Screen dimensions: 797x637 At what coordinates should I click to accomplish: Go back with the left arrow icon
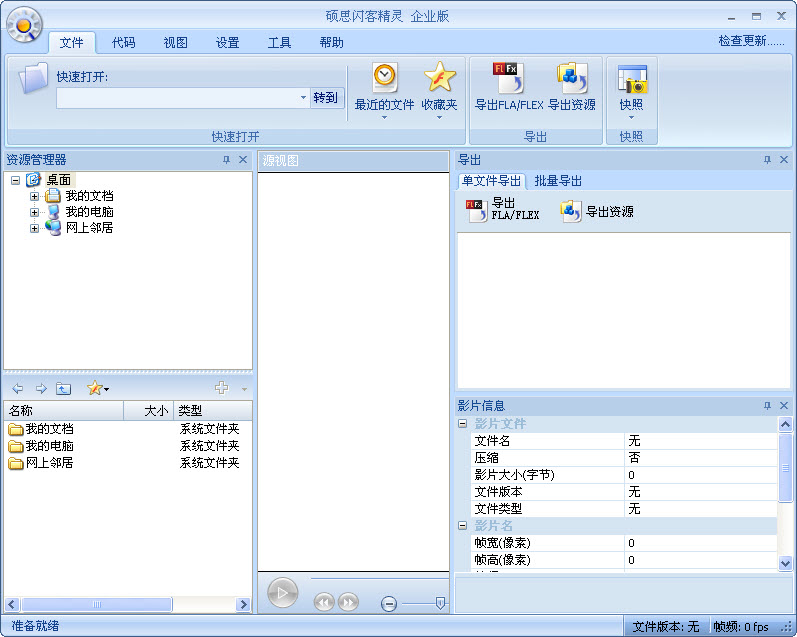[18, 389]
